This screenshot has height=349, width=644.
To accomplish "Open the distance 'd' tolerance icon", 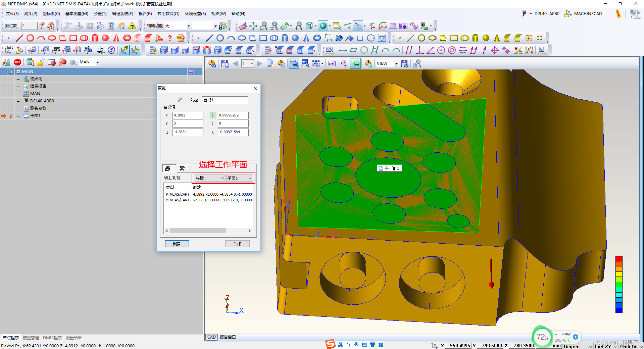I will 529,50.
